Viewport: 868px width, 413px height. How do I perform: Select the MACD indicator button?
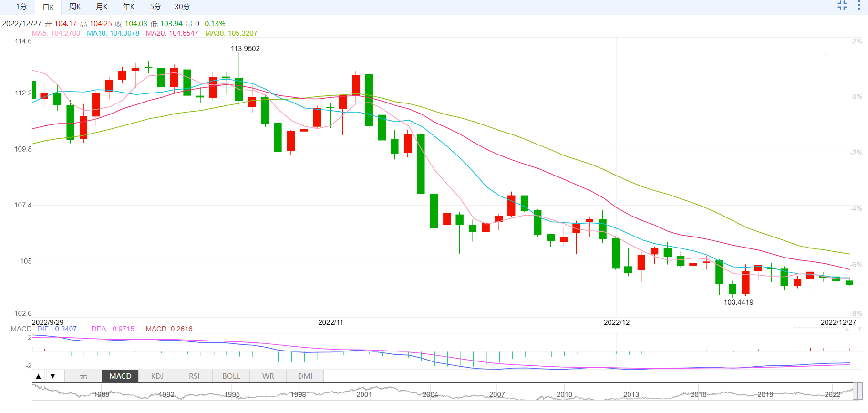click(x=120, y=376)
